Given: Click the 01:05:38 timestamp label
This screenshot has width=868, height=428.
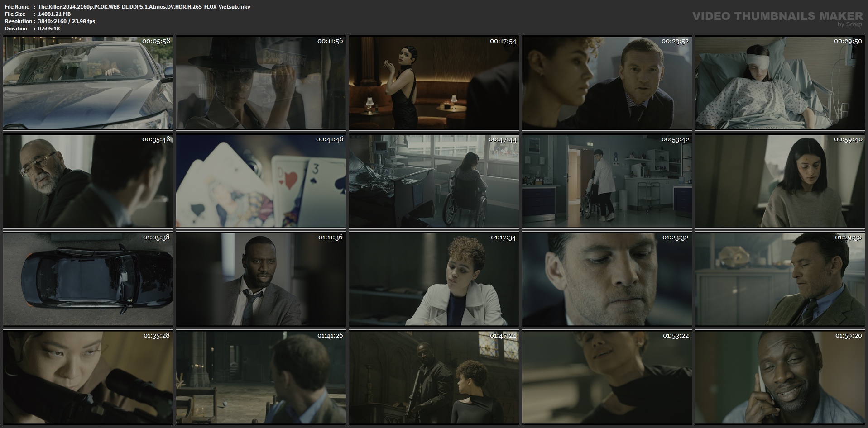Looking at the screenshot, I should 156,237.
